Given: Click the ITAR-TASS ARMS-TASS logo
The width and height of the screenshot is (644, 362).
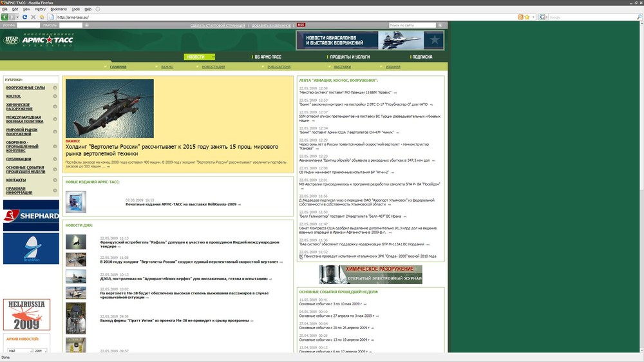Looking at the screenshot, I should pos(38,40).
